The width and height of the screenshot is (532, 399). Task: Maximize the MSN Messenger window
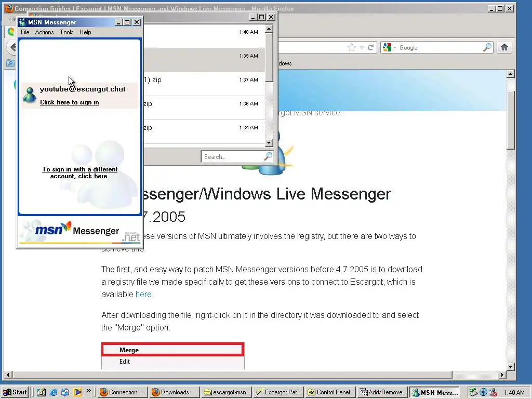[x=127, y=22]
